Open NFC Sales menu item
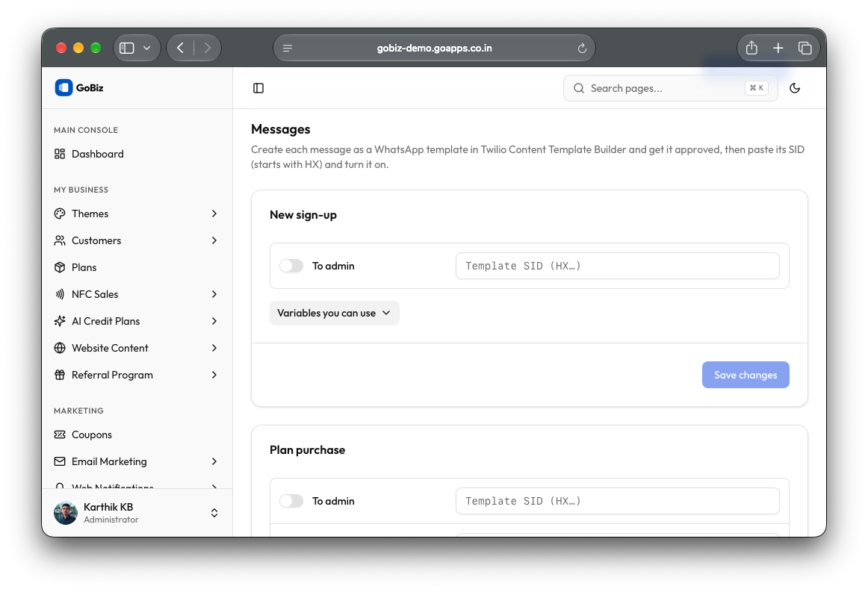Image resolution: width=868 pixels, height=592 pixels. coord(136,294)
